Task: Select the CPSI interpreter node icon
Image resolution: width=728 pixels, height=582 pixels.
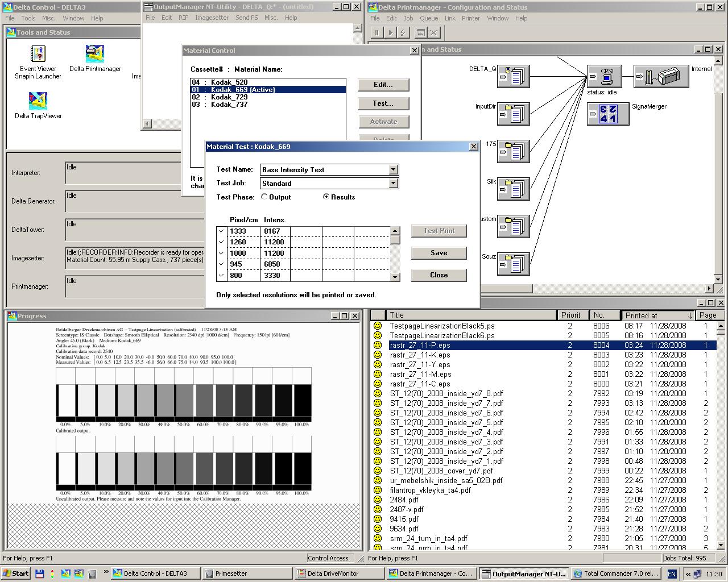Action: pos(604,76)
